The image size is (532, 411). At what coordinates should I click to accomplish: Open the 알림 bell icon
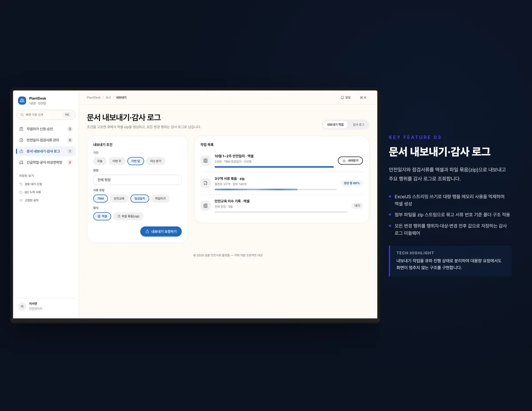(342, 98)
